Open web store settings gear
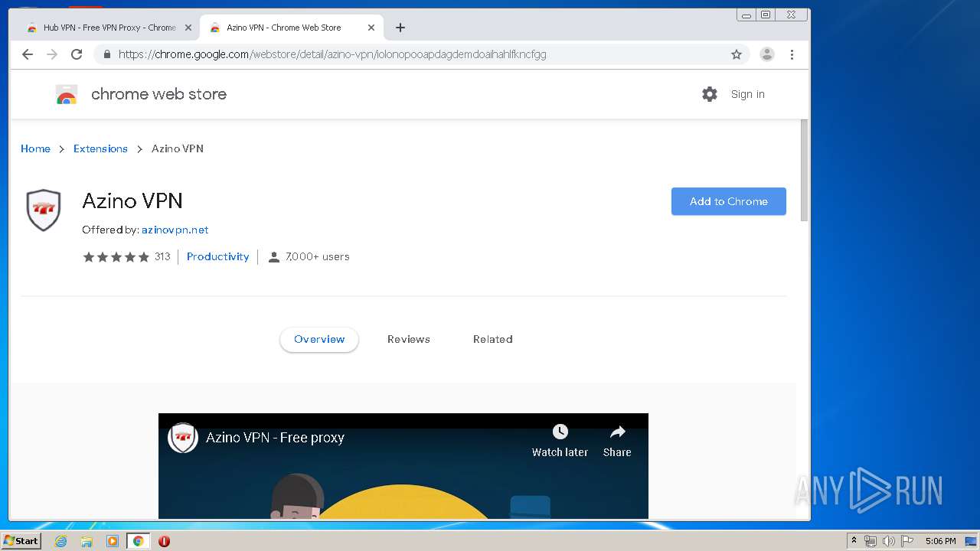Viewport: 980px width, 551px height. (710, 94)
